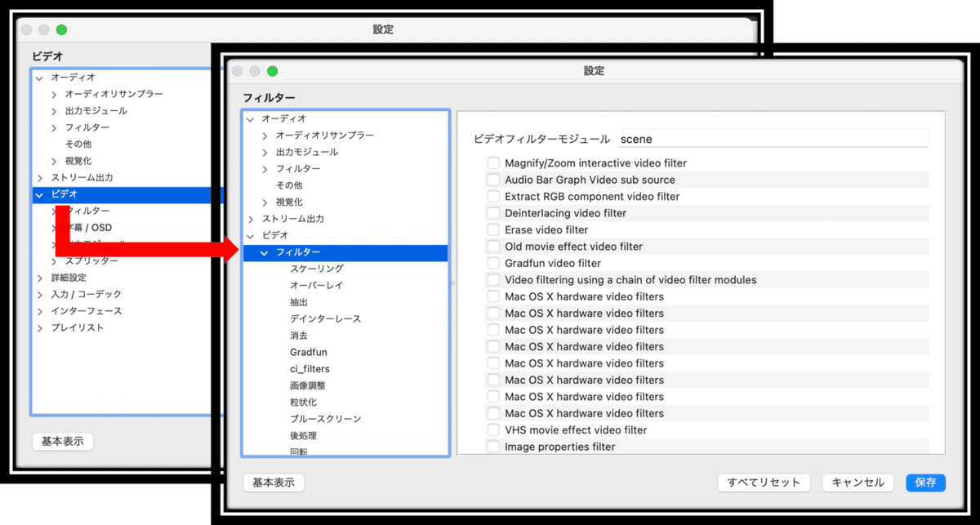Select 画像調整 tree item
This screenshot has width=980, height=525.
[308, 385]
